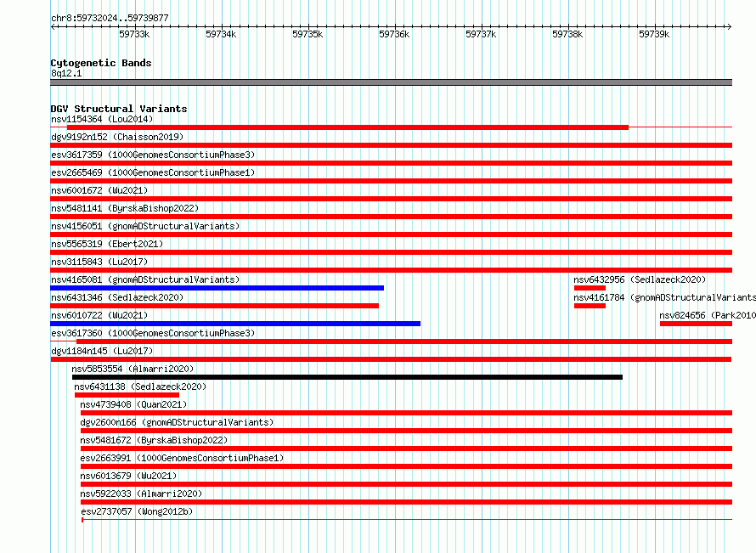Click dgv1184n145 (Lu2017) label

[102, 351]
